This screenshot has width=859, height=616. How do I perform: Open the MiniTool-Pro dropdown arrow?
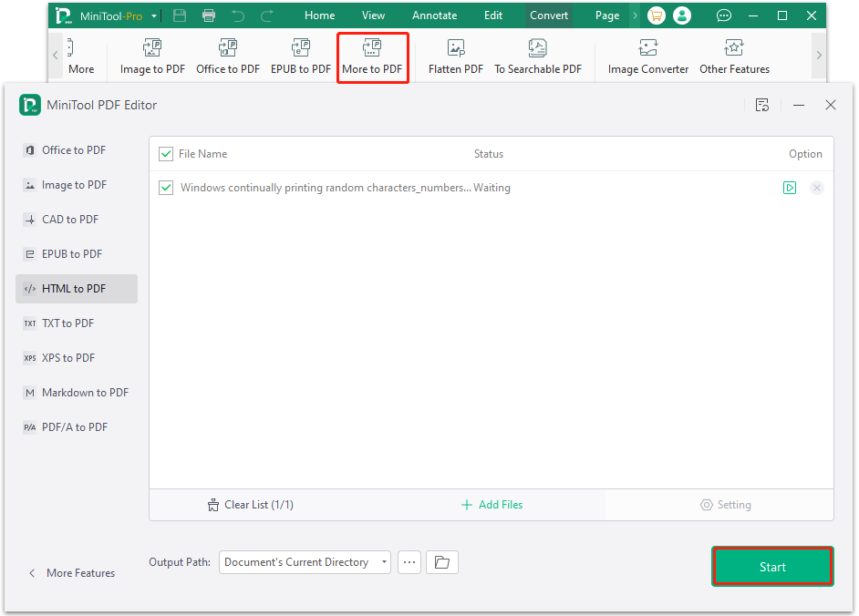pyautogui.click(x=154, y=15)
